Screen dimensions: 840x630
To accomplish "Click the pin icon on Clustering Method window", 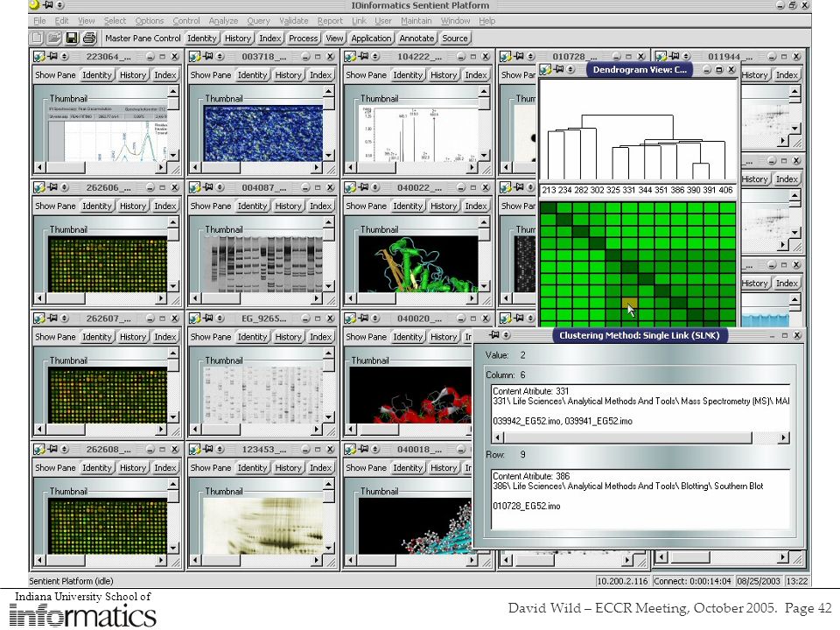I will point(493,335).
